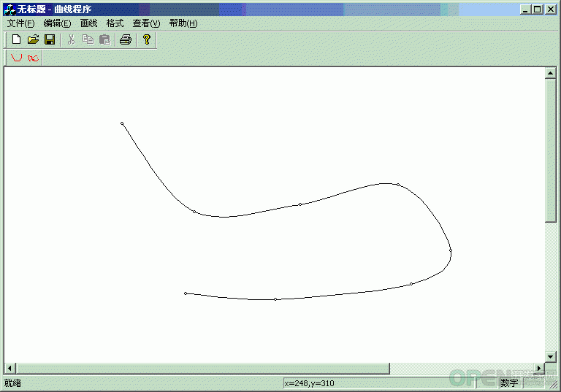Click the app icon in the title bar

pyautogui.click(x=9, y=9)
